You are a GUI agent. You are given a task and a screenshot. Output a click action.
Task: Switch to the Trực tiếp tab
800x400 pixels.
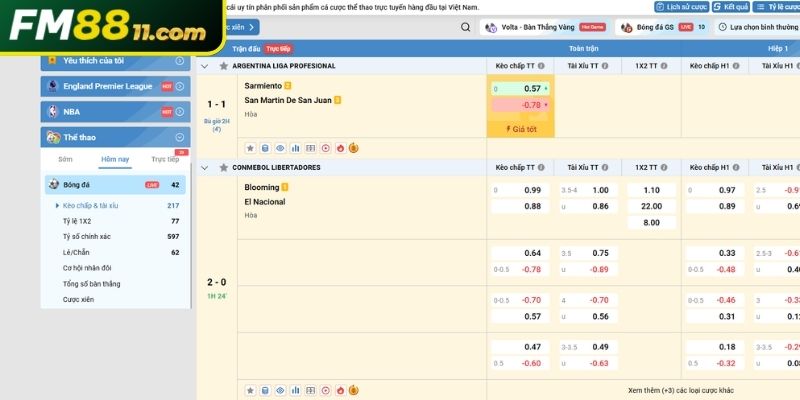click(164, 160)
